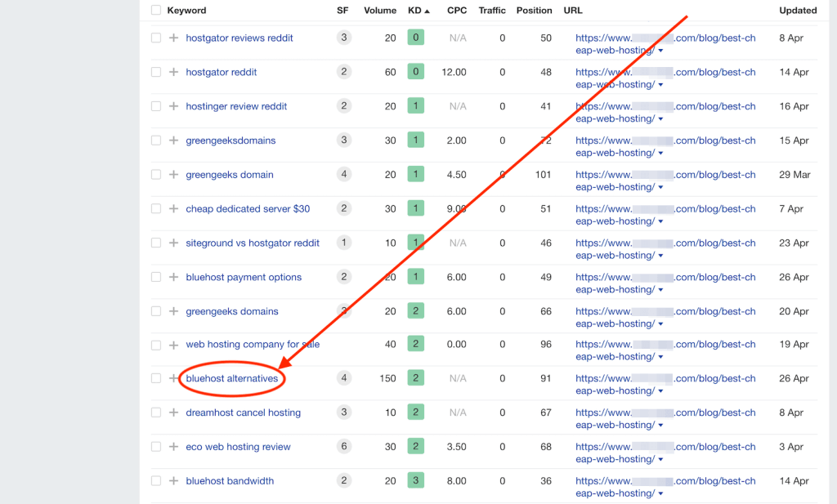Image resolution: width=837 pixels, height=504 pixels.
Task: Open SERP features badge for bluehost alternatives
Action: pos(344,378)
